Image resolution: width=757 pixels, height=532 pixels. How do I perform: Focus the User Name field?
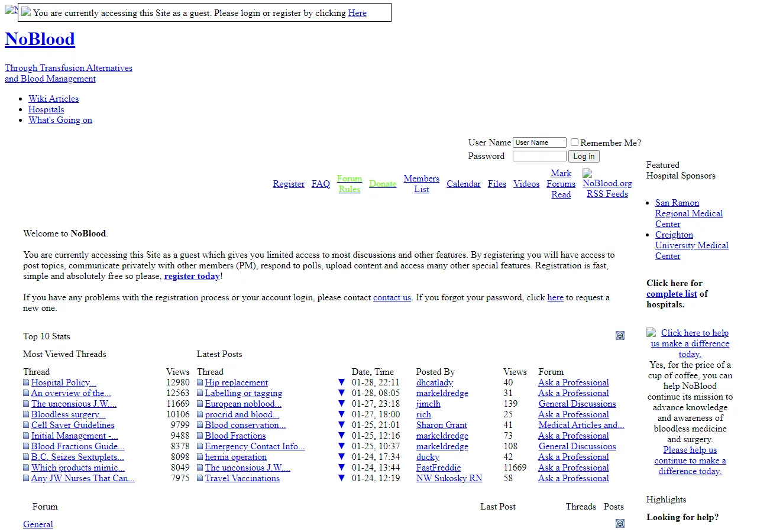(539, 142)
